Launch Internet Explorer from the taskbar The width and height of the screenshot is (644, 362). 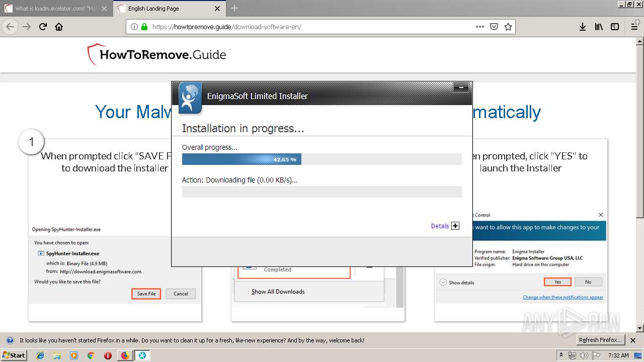click(40, 355)
